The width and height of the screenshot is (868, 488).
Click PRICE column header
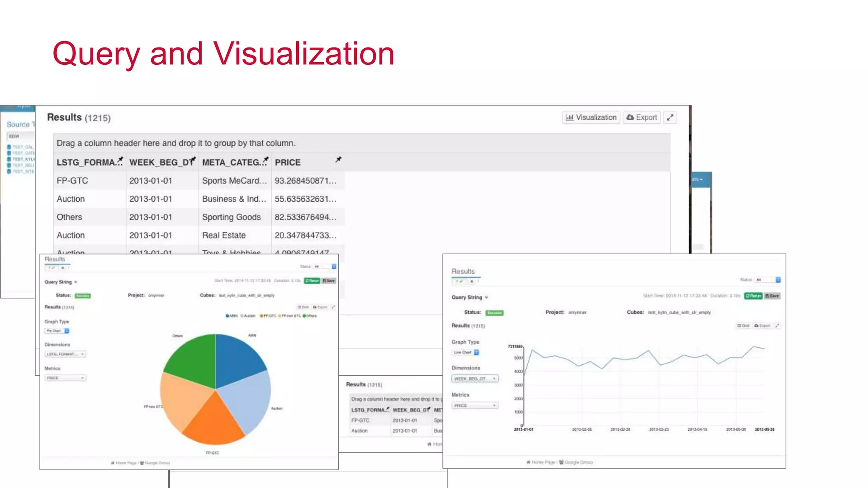(308, 162)
